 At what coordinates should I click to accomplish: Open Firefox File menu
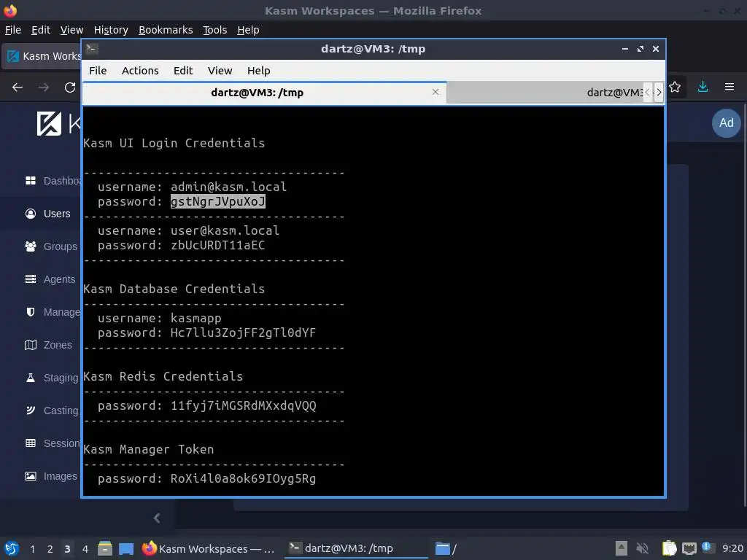point(13,30)
